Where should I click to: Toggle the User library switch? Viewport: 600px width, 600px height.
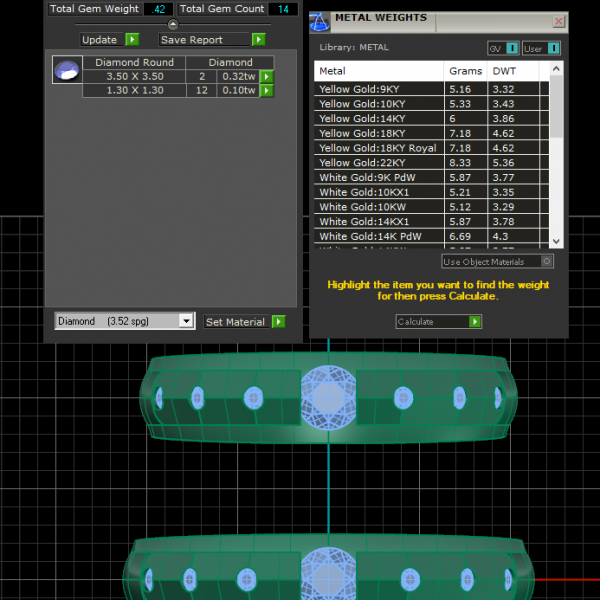[x=553, y=48]
